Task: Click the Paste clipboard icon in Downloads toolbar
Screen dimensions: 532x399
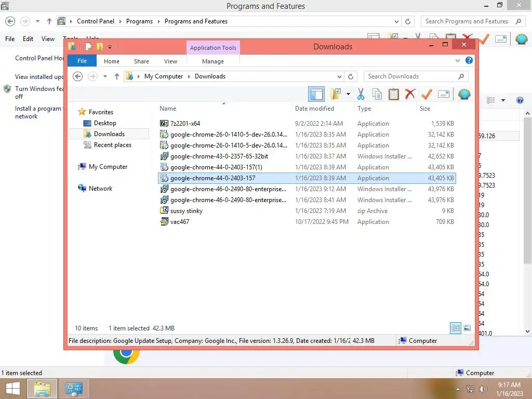Action: click(394, 94)
